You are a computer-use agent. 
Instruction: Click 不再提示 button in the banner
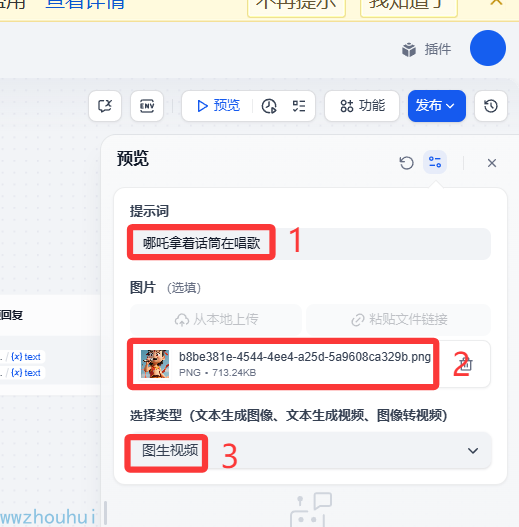tap(296, 7)
